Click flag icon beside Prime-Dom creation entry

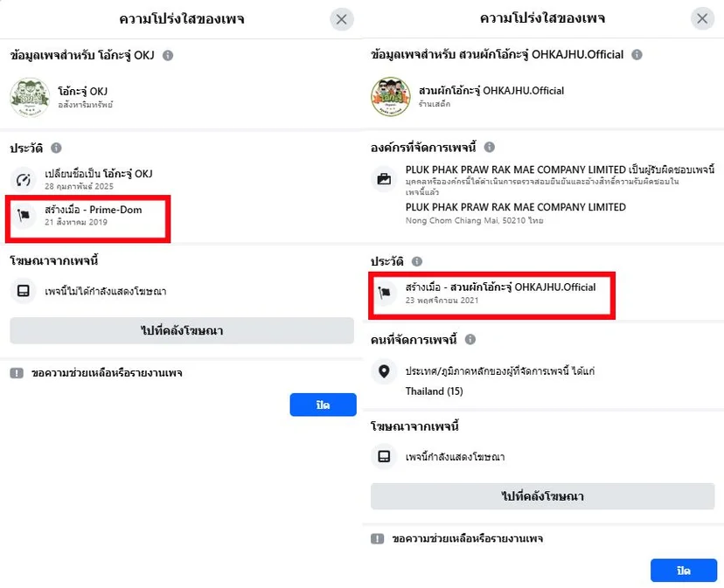[x=24, y=215]
